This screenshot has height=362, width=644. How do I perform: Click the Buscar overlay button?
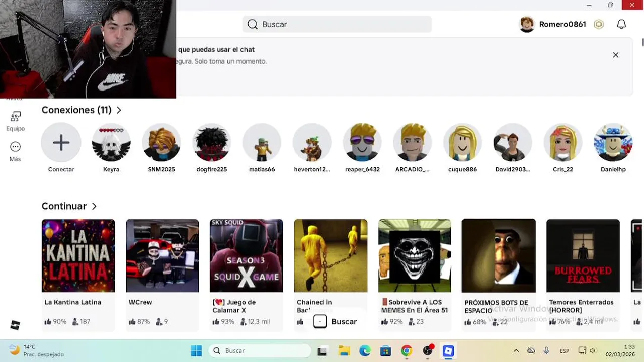pos(335,322)
